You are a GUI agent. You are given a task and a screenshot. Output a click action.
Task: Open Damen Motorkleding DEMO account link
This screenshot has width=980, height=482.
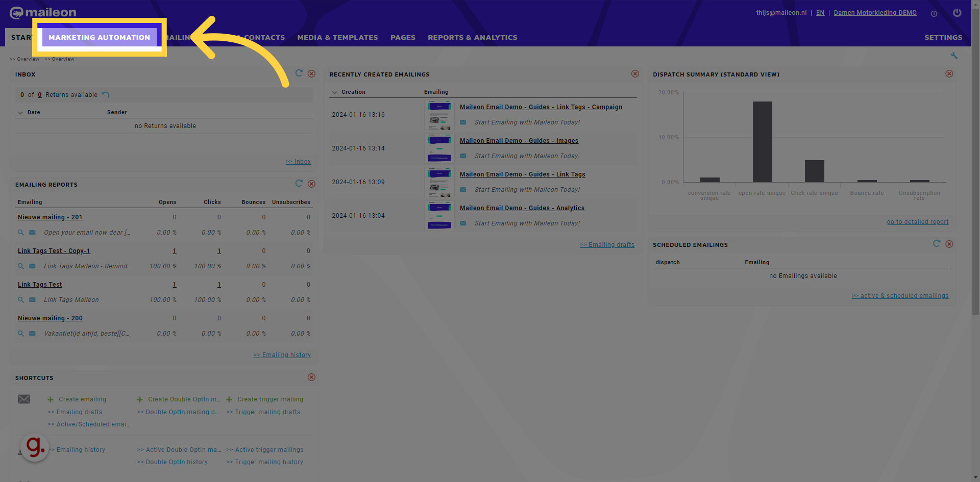click(875, 13)
